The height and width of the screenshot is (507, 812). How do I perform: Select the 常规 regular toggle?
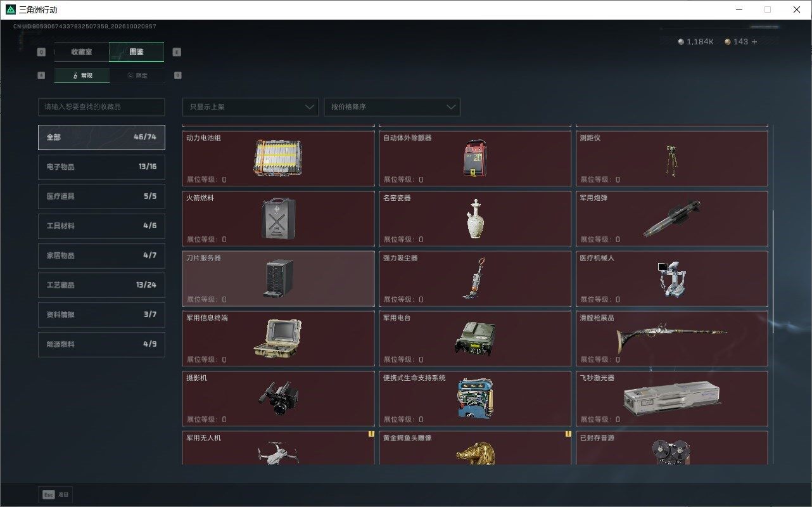point(82,75)
